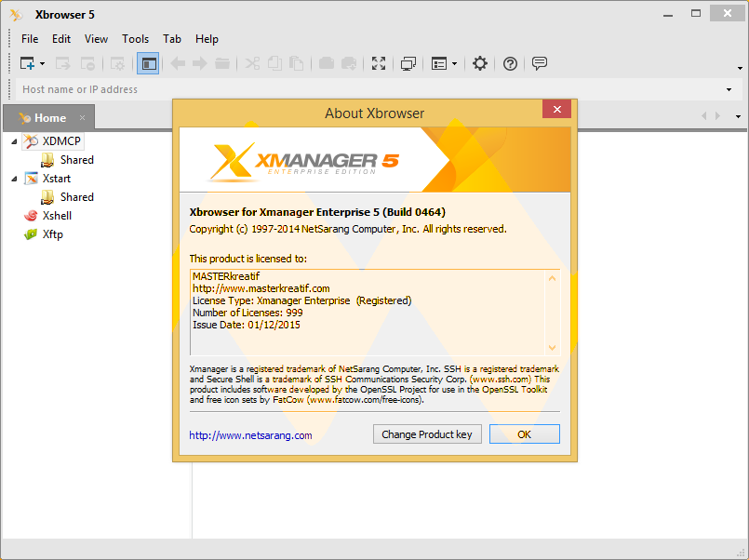The width and height of the screenshot is (749, 560).
Task: Click the Cut scissors icon
Action: [x=252, y=63]
